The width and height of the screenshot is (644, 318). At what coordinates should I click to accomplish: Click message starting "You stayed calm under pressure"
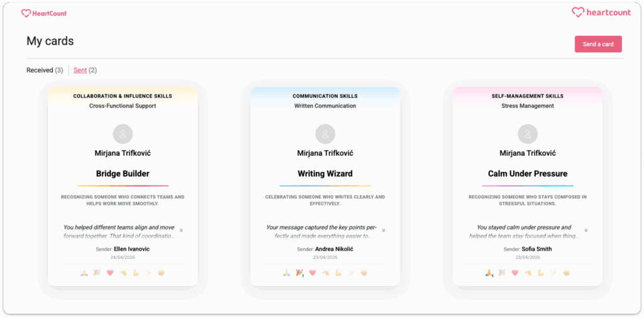click(524, 232)
